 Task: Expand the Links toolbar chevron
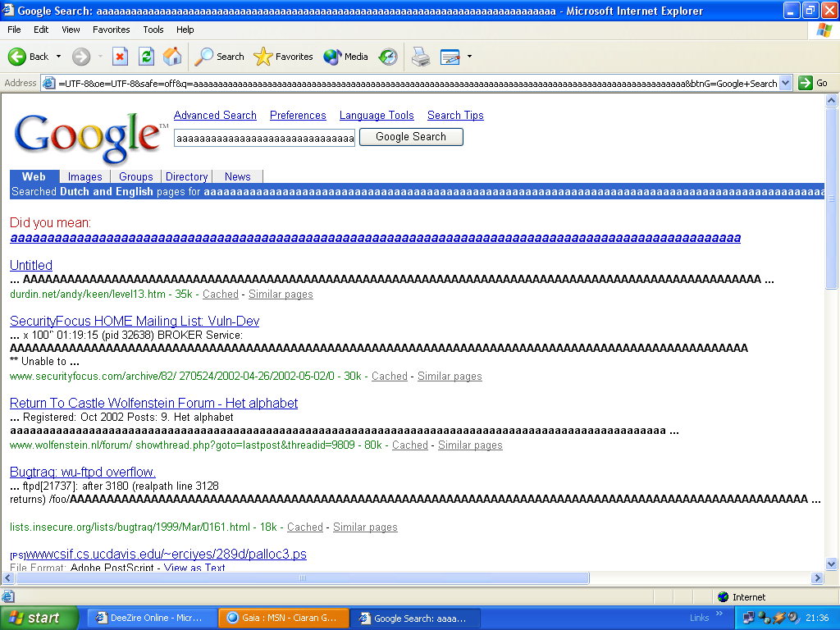click(719, 614)
